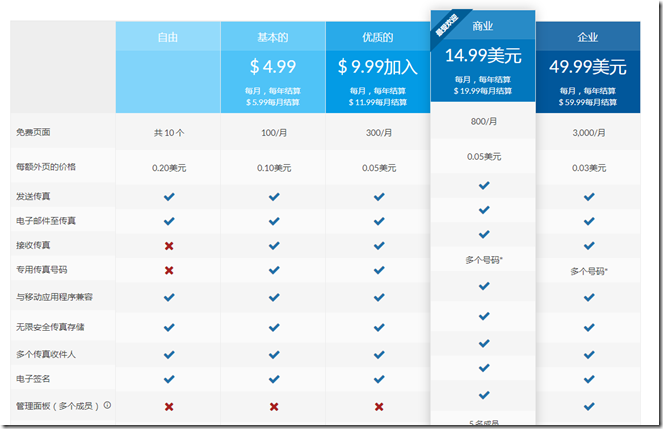Click the 14.99美元 price on the 商业 plan

click(x=483, y=55)
